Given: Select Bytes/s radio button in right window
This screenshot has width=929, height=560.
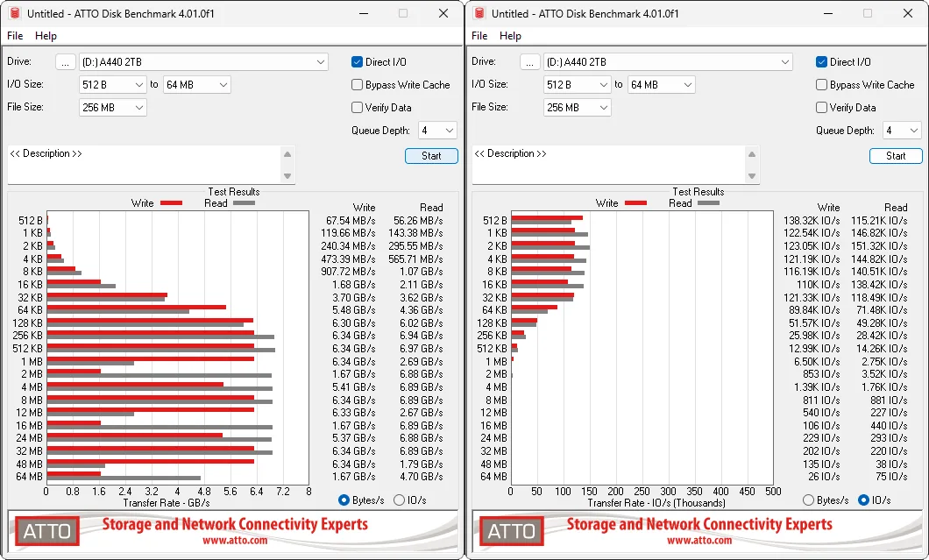Looking at the screenshot, I should click(808, 500).
